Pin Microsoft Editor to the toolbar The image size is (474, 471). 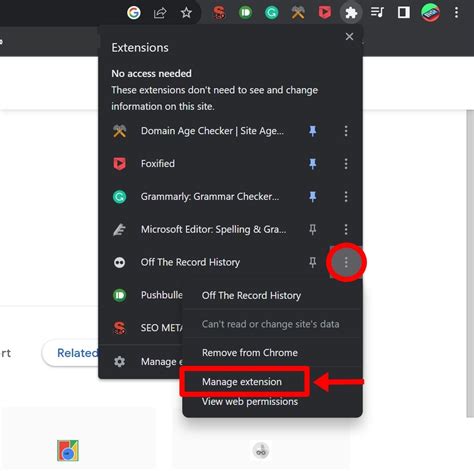click(312, 229)
